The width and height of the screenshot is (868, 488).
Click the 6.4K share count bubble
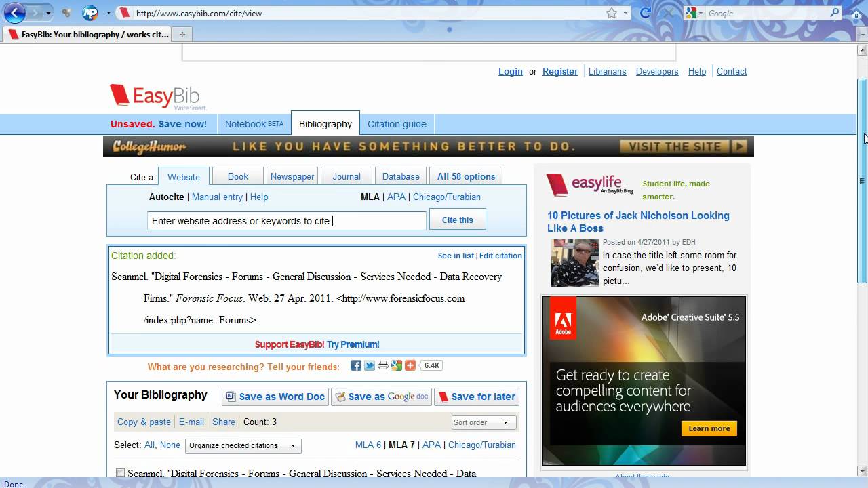tap(431, 365)
